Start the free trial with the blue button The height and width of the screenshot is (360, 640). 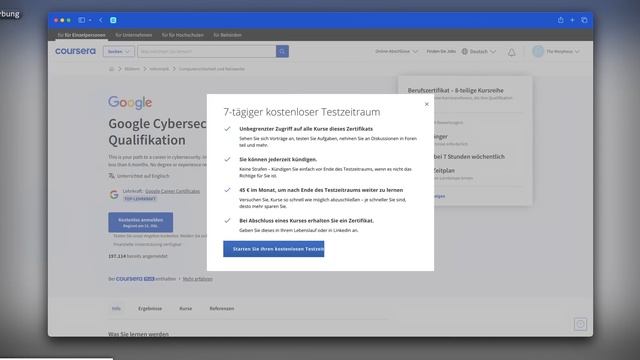pos(273,249)
